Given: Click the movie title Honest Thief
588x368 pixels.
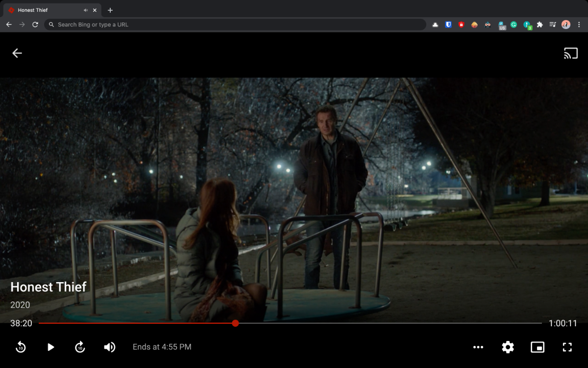Looking at the screenshot, I should pyautogui.click(x=49, y=287).
